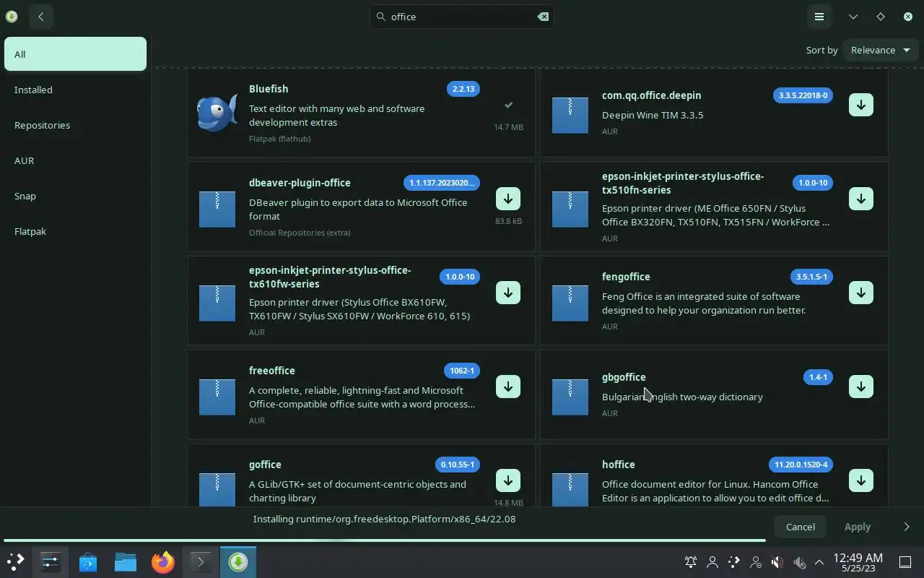Click the Pamac app icon in the title bar

pos(12,17)
